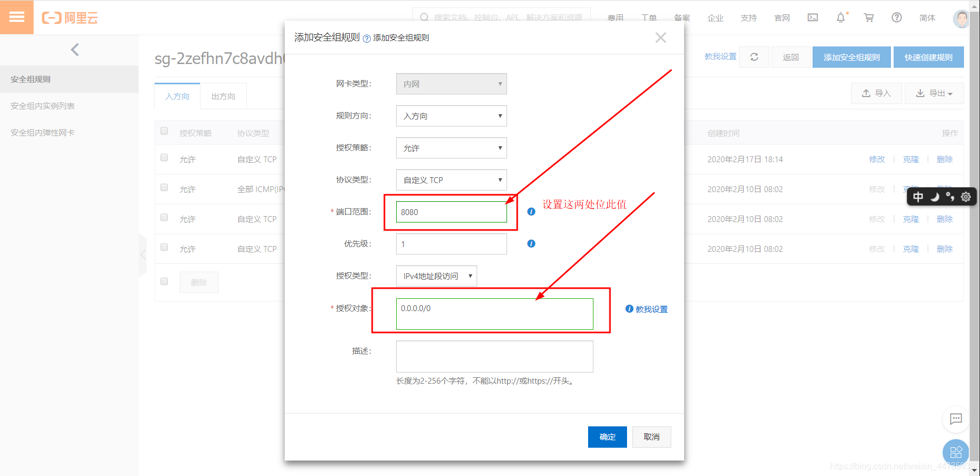Open 教我设置 link in page header
Image resolution: width=980 pixels, height=476 pixels.
720,57
